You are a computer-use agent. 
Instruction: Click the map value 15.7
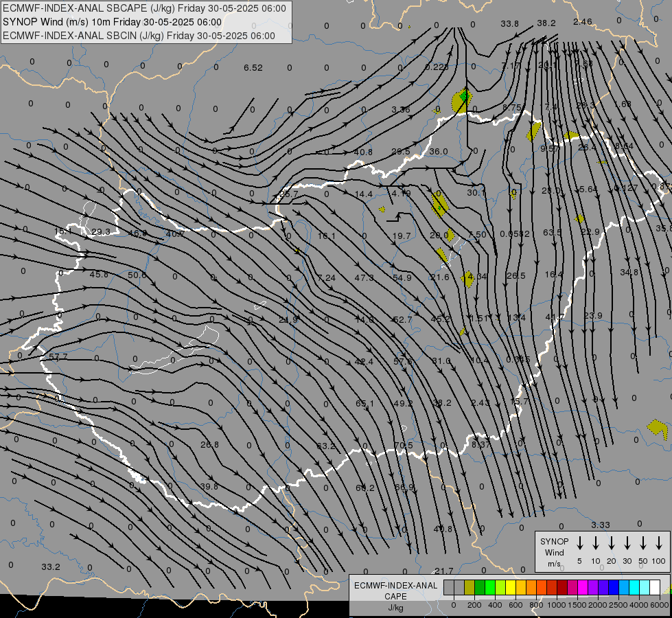pos(520,402)
